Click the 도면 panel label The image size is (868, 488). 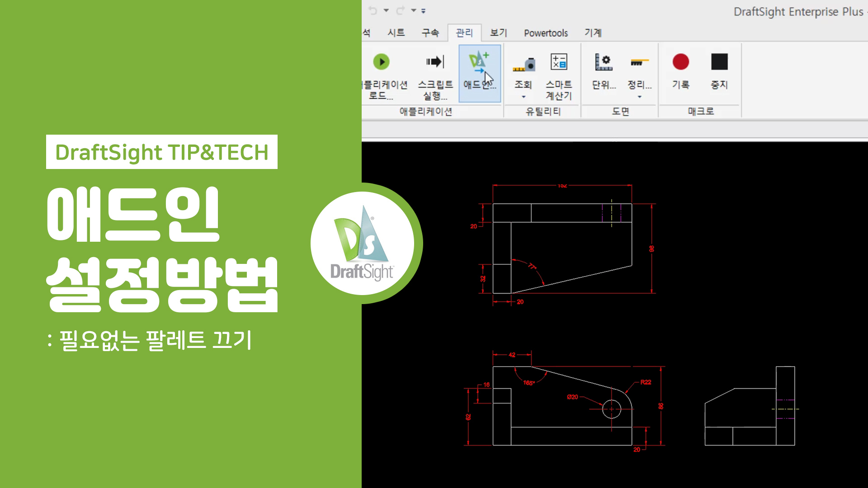point(620,112)
